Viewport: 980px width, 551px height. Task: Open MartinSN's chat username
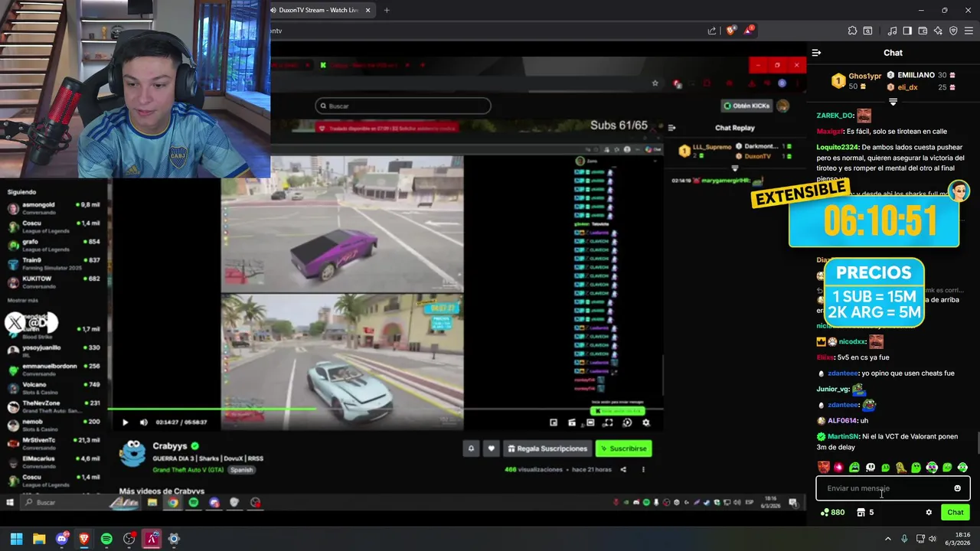coord(841,436)
